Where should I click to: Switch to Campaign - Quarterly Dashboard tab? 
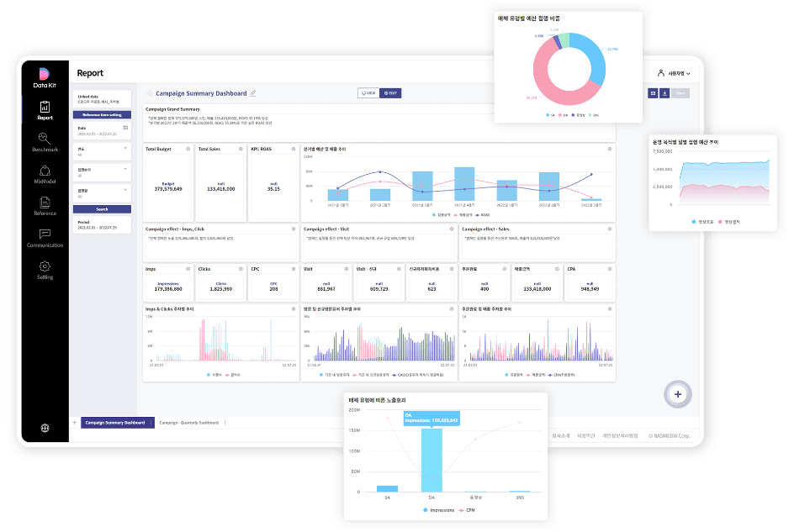pos(189,422)
